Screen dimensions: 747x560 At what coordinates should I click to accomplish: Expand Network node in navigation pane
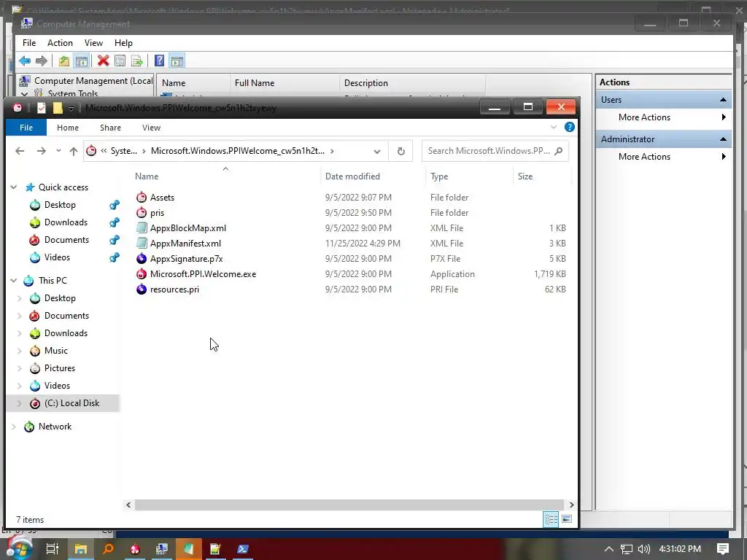(14, 427)
